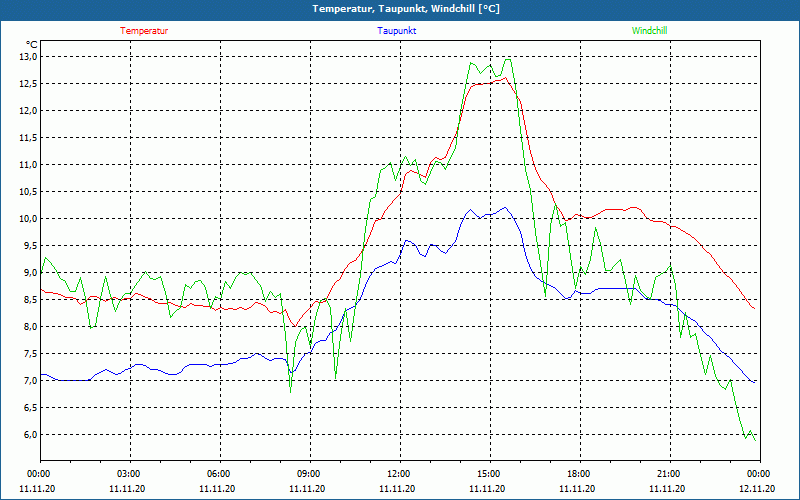Click the '06:00' time axis label
Viewport: 800px width, 500px height.
pyautogui.click(x=220, y=474)
